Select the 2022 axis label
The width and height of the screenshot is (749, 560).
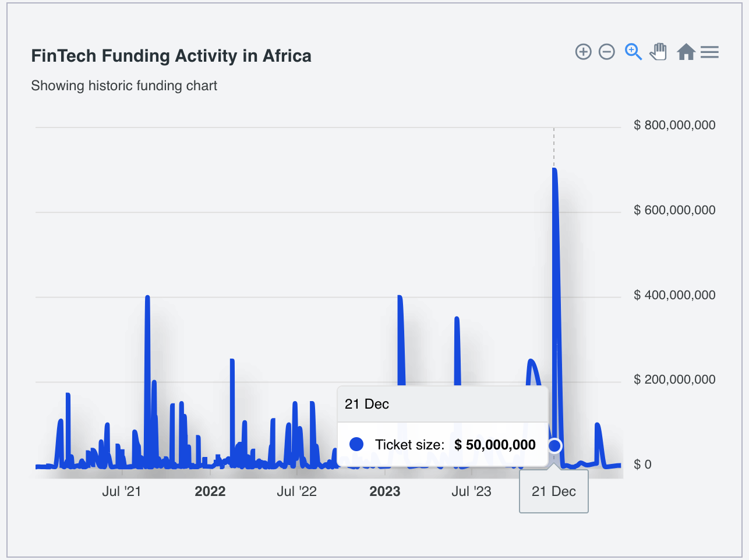tap(210, 491)
